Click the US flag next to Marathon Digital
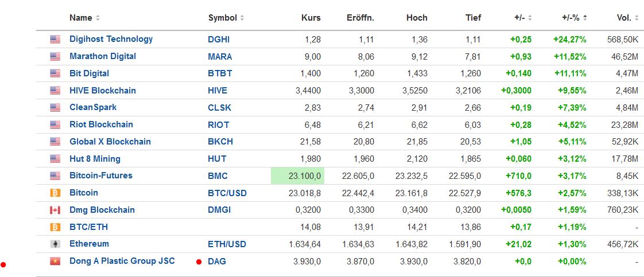The height and width of the screenshot is (277, 644). [55, 57]
